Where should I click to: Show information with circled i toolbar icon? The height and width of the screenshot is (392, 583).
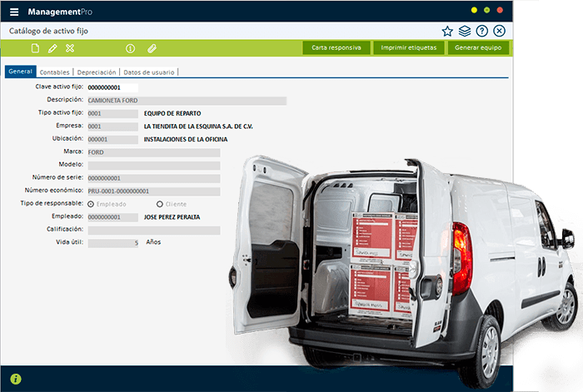click(130, 48)
